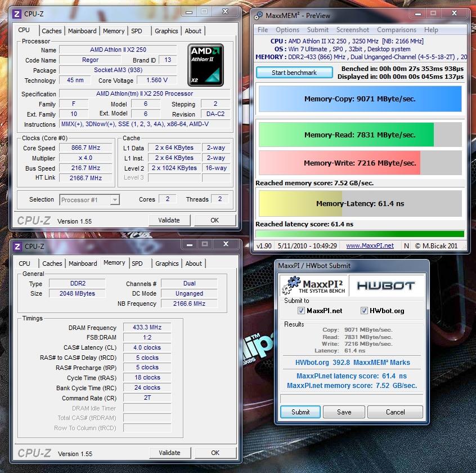
Task: Switch to CPU tab in bottom CPU-Z window
Action: tap(24, 264)
